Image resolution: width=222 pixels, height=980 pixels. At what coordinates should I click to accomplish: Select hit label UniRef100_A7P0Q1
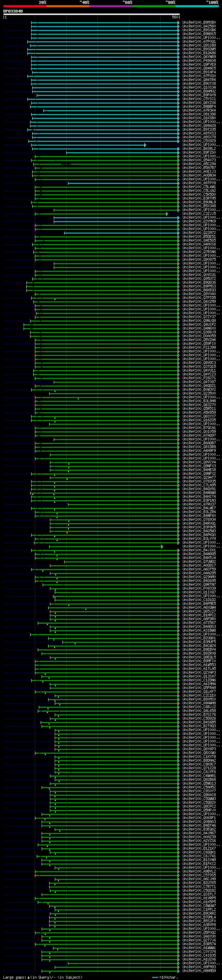199,41
